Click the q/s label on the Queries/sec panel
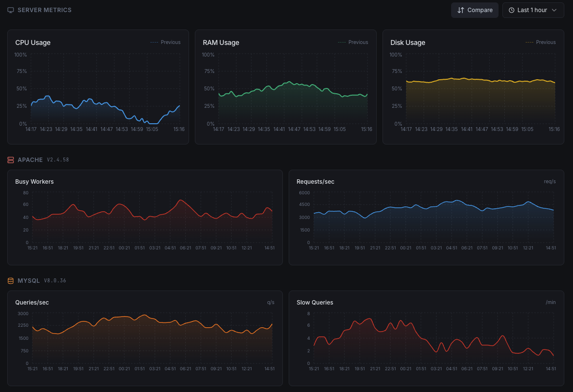 pyautogui.click(x=270, y=302)
